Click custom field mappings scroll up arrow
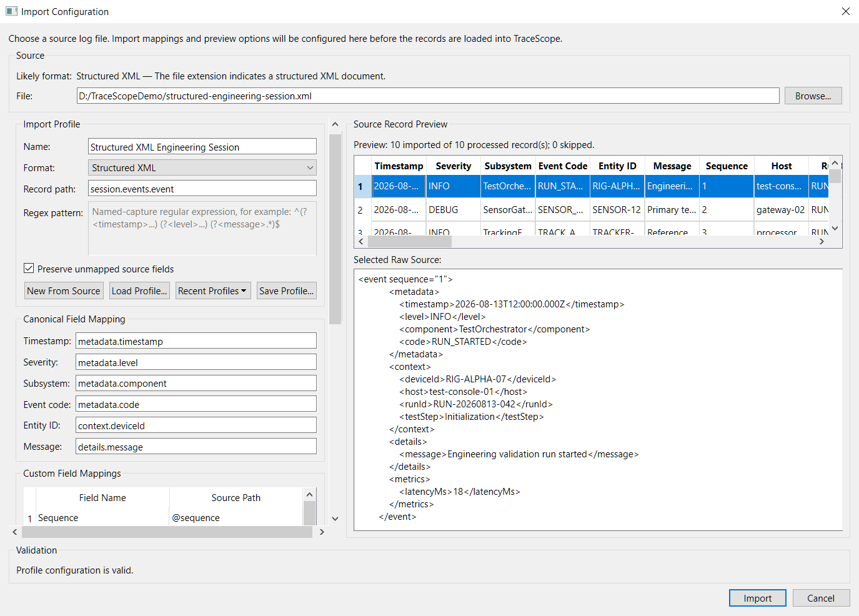859x616 pixels. tap(309, 495)
